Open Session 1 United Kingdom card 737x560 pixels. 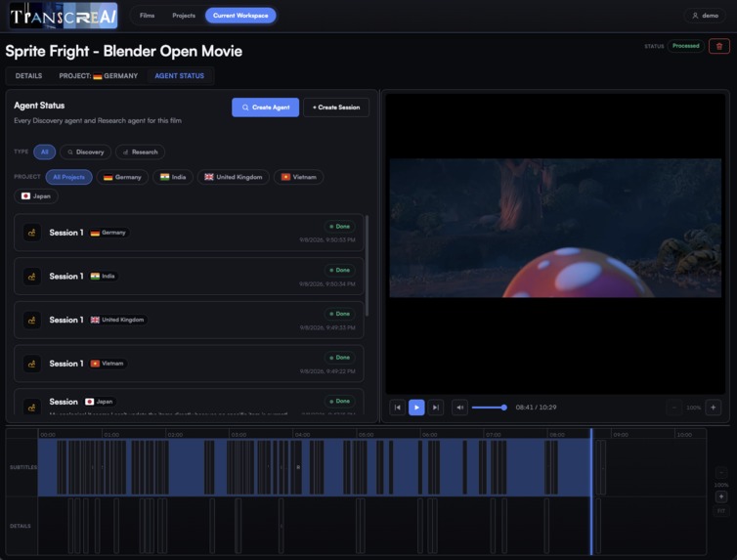(x=189, y=320)
